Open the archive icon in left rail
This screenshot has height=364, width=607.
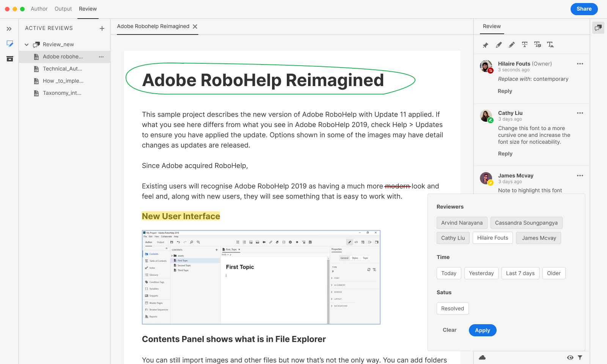click(10, 59)
